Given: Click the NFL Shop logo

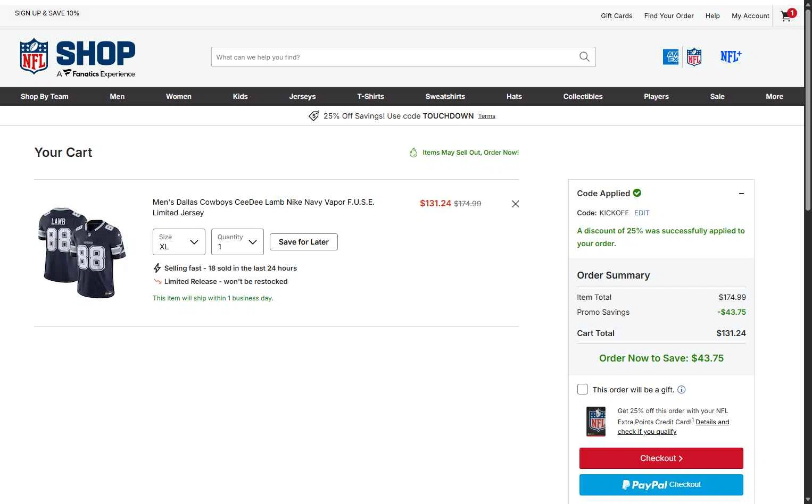Looking at the screenshot, I should tap(78, 57).
